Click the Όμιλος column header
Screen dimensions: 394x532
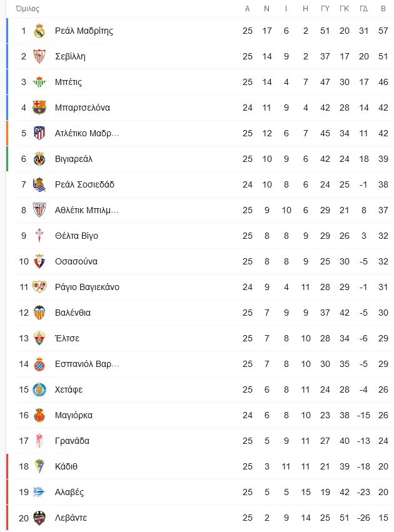click(x=28, y=9)
